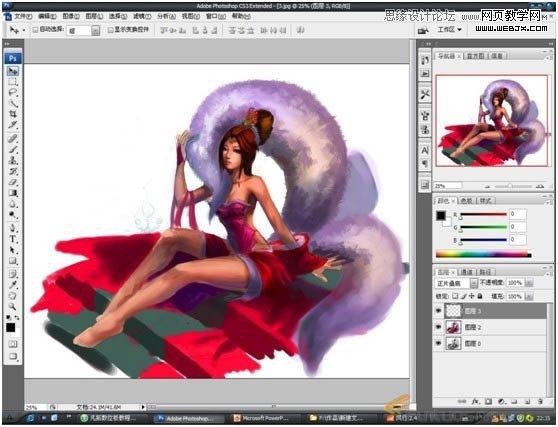Image resolution: width=558 pixels, height=427 pixels.
Task: Enable the 自动选择 checkbox
Action: (x=35, y=30)
